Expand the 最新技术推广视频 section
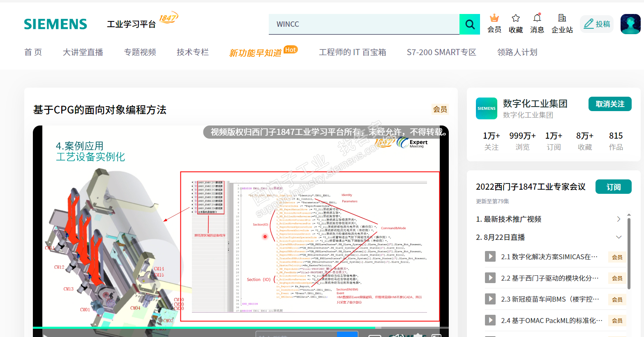The image size is (644, 337). click(619, 219)
